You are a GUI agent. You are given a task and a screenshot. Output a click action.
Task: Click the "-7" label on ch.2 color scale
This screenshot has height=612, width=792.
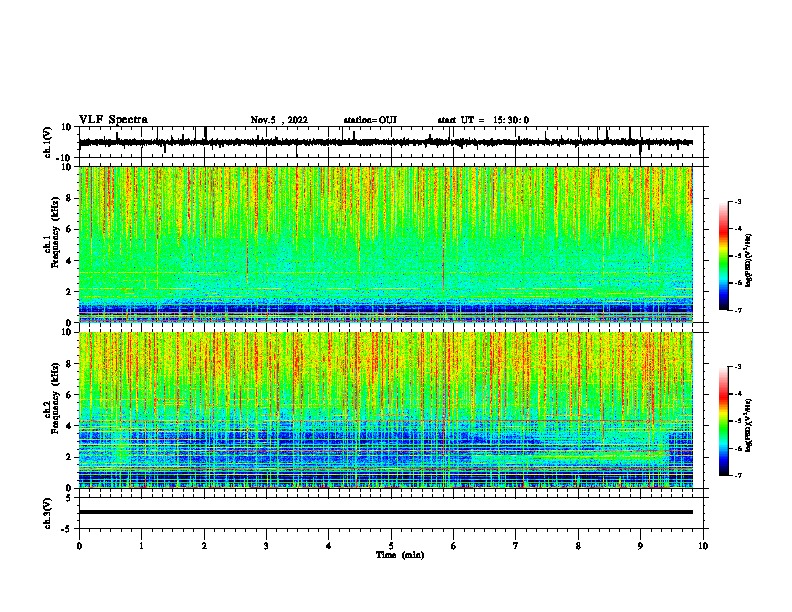[737, 475]
